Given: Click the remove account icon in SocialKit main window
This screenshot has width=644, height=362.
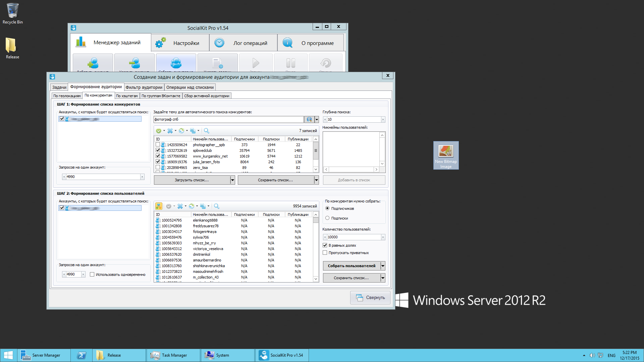Looking at the screenshot, I should pos(135,63).
